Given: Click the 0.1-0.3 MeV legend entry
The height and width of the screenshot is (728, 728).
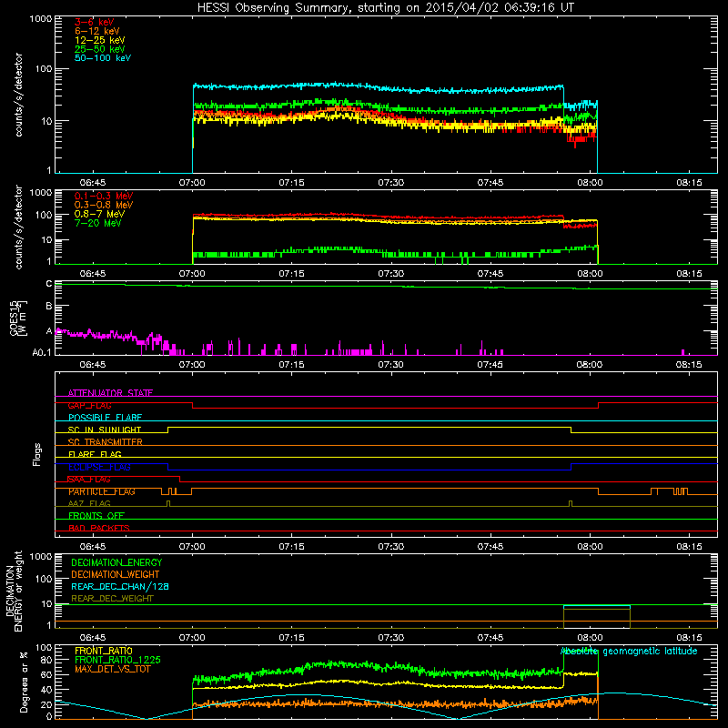Looking at the screenshot, I should click(x=104, y=196).
